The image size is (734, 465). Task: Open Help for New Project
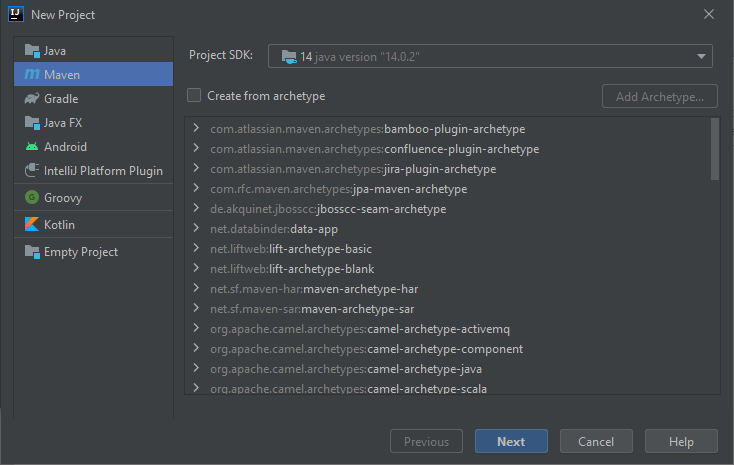click(x=681, y=441)
